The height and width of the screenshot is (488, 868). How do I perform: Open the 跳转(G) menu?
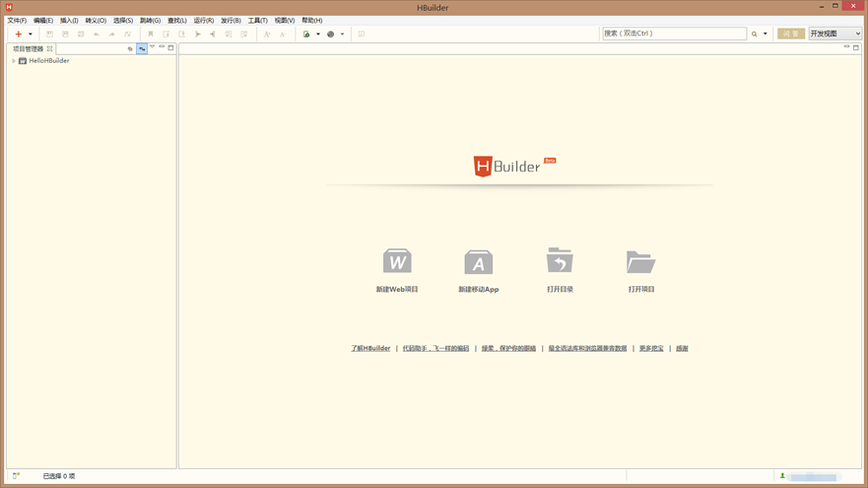pyautogui.click(x=150, y=21)
